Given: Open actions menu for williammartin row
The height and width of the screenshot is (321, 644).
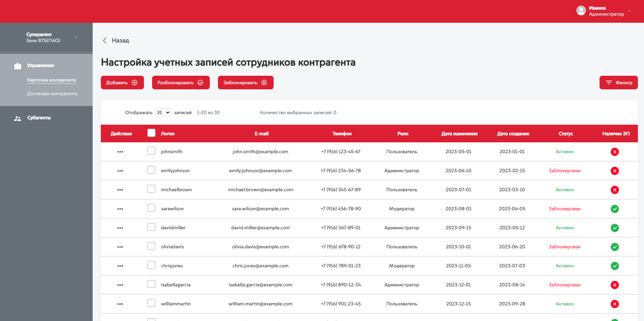Looking at the screenshot, I should (x=120, y=304).
